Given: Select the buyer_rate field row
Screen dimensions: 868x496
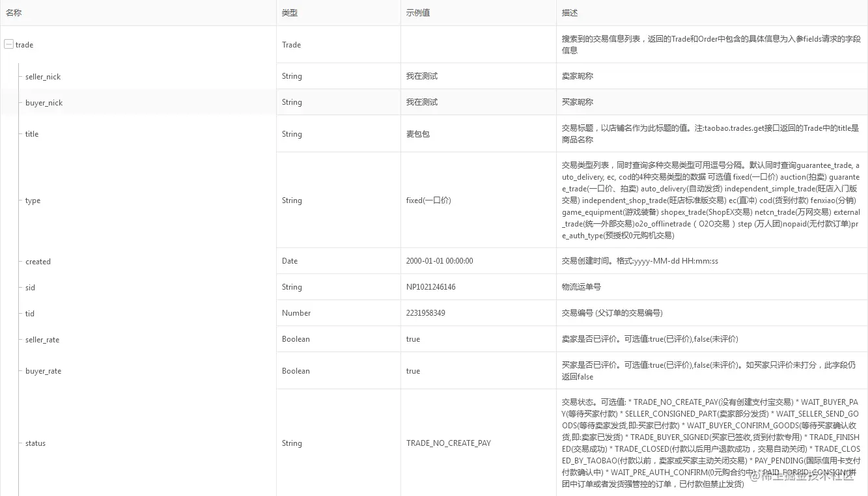Looking at the screenshot, I should (x=42, y=371).
